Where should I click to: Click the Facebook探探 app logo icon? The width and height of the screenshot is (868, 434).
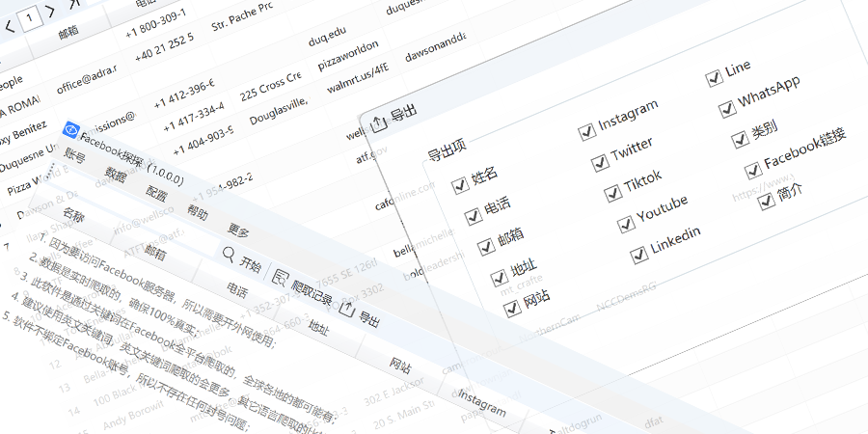click(x=70, y=130)
